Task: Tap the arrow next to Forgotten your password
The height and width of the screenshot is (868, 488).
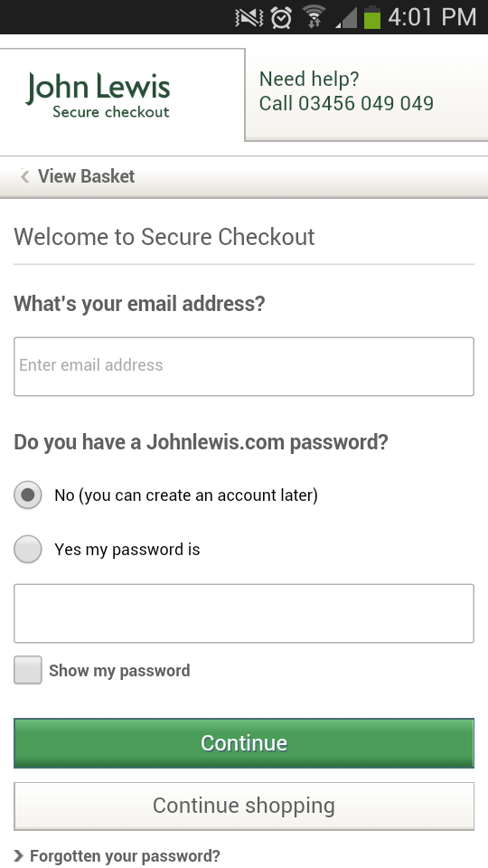Action: coord(19,856)
